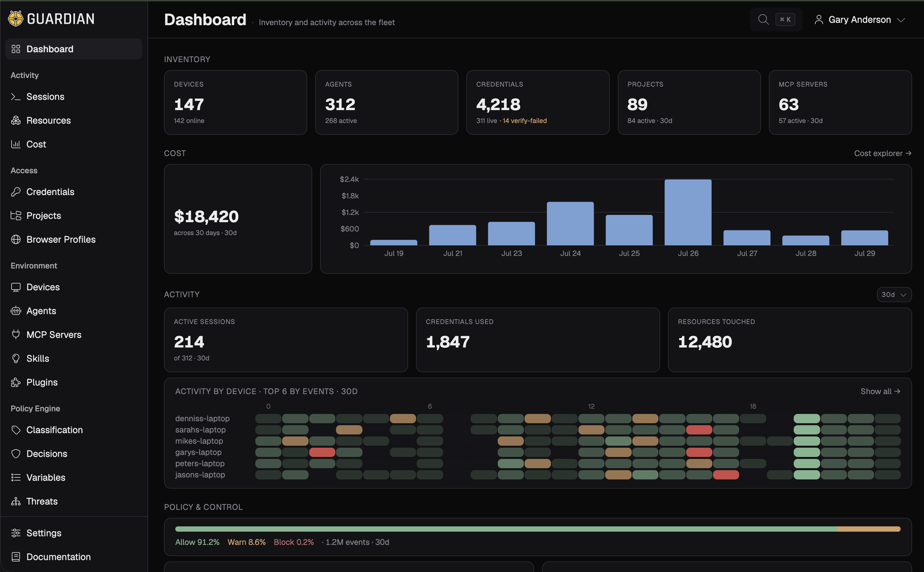Navigate to MCP Servers
The image size is (924, 572).
74,335
